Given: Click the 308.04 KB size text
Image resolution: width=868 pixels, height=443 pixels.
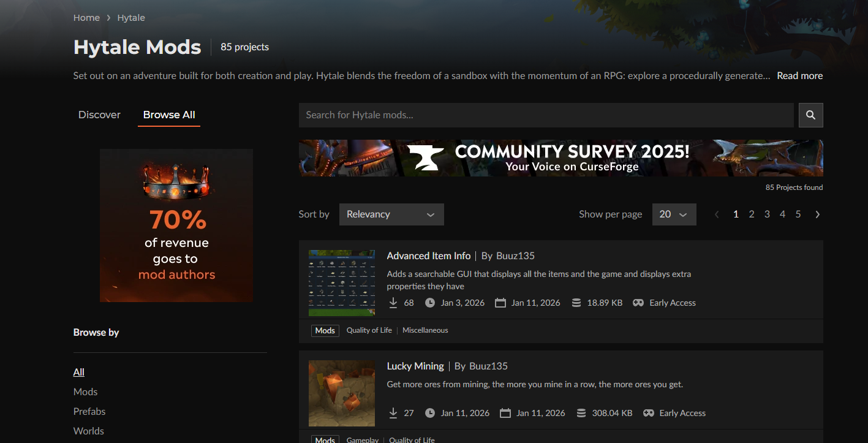Looking at the screenshot, I should click(613, 413).
